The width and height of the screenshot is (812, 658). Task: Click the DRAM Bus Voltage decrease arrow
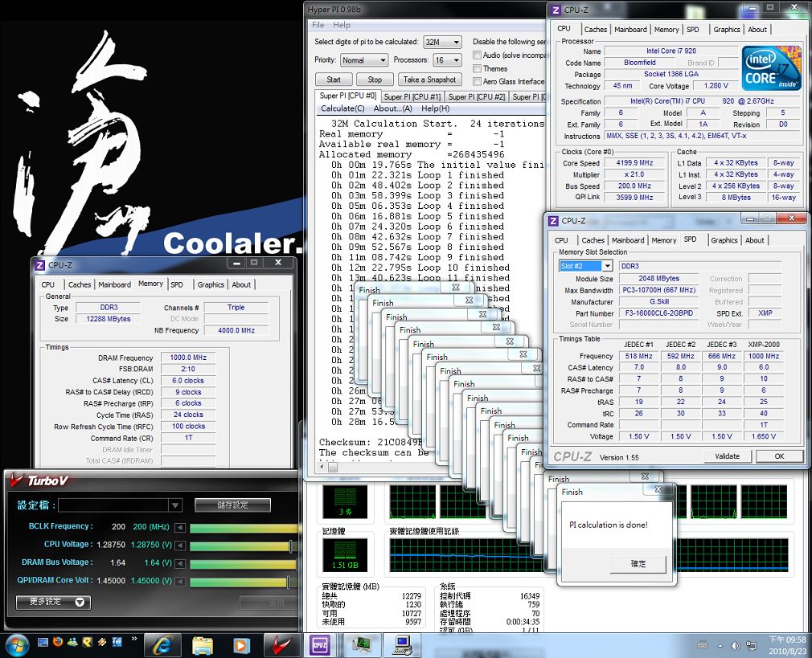point(180,564)
